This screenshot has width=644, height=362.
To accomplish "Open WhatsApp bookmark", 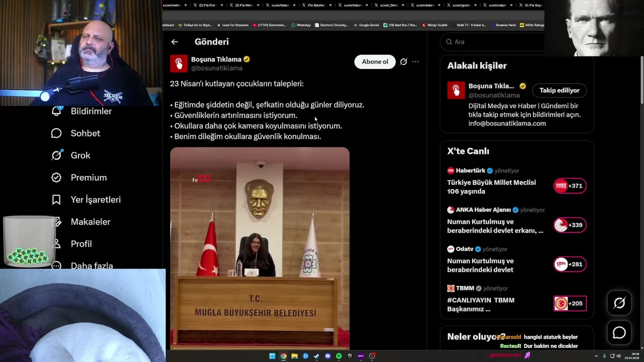I will [301, 25].
